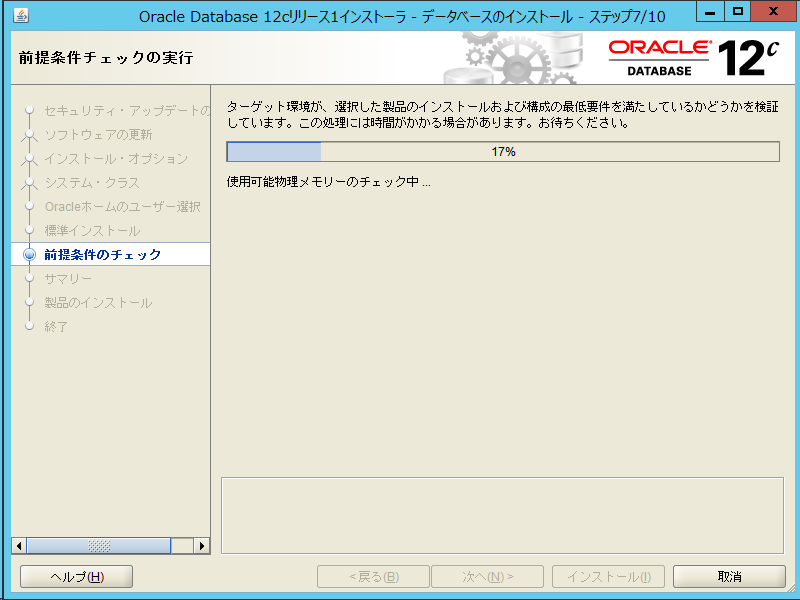Select the Oracleホームのユーザー選択 step
800x600 pixels.
[x=122, y=207]
